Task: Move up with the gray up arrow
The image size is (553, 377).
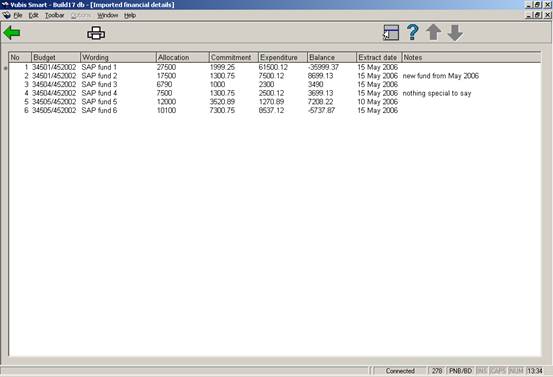Action: pyautogui.click(x=434, y=33)
